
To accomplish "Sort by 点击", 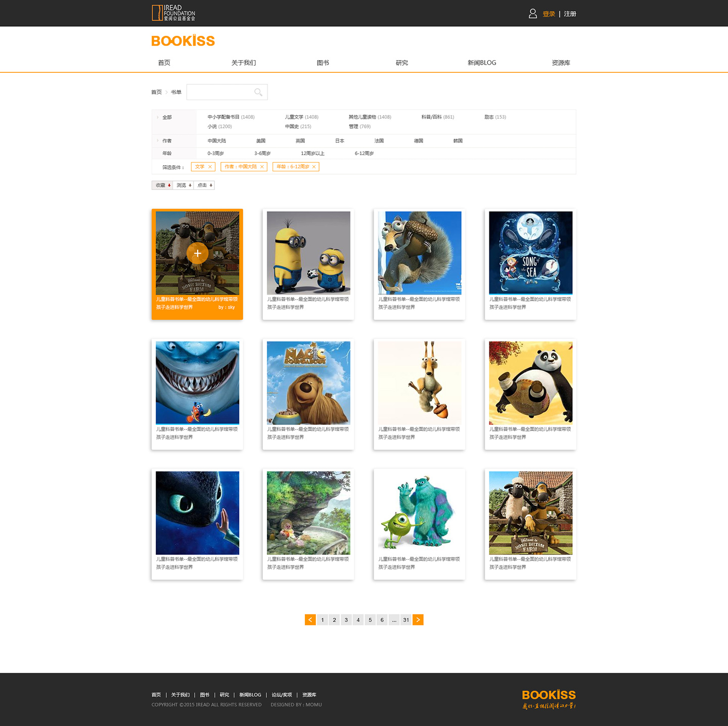I will click(204, 185).
